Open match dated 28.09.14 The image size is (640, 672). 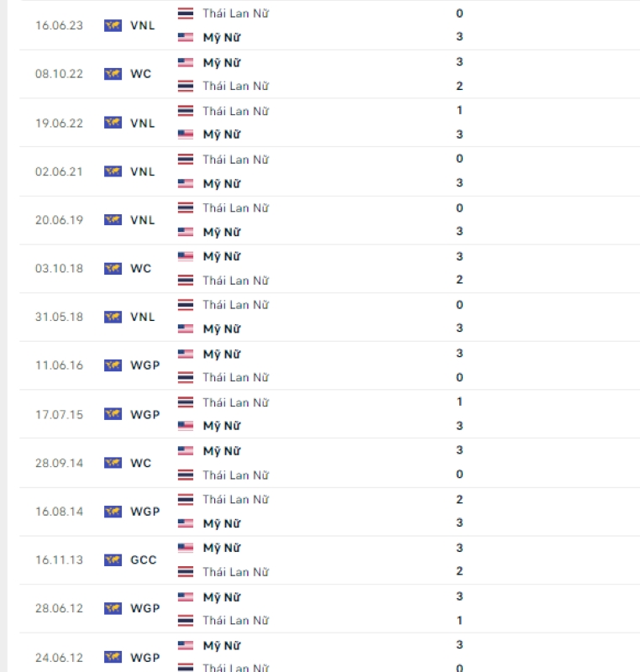[330, 463]
